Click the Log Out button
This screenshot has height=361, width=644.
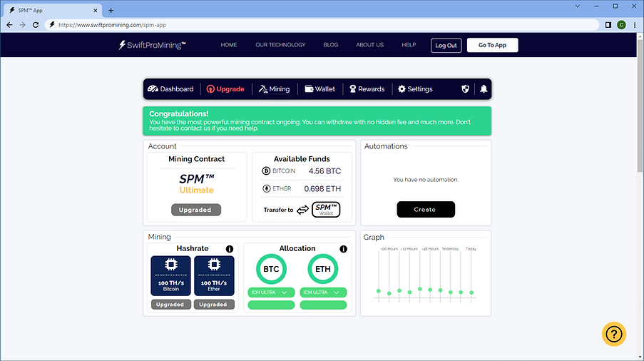tap(446, 45)
